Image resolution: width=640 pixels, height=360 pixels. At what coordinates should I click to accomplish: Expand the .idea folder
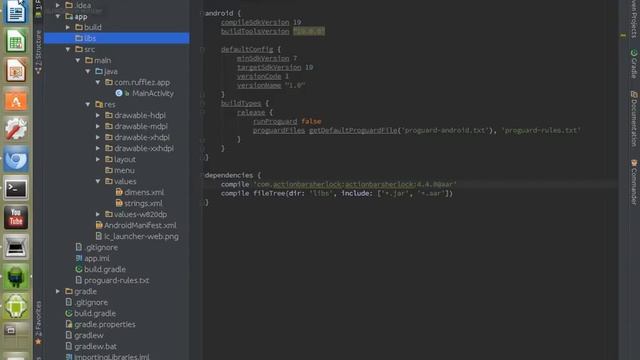pos(58,5)
